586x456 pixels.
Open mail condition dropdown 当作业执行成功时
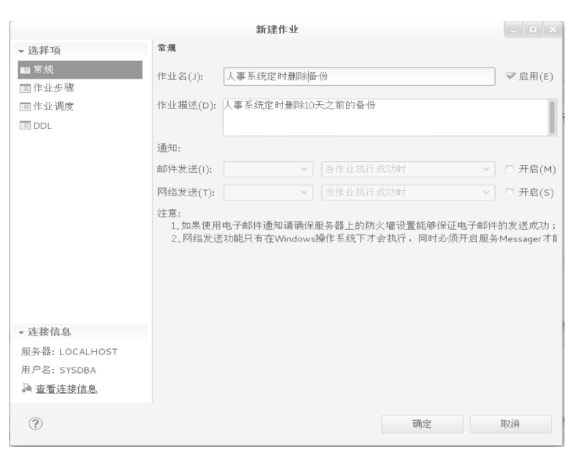click(408, 169)
